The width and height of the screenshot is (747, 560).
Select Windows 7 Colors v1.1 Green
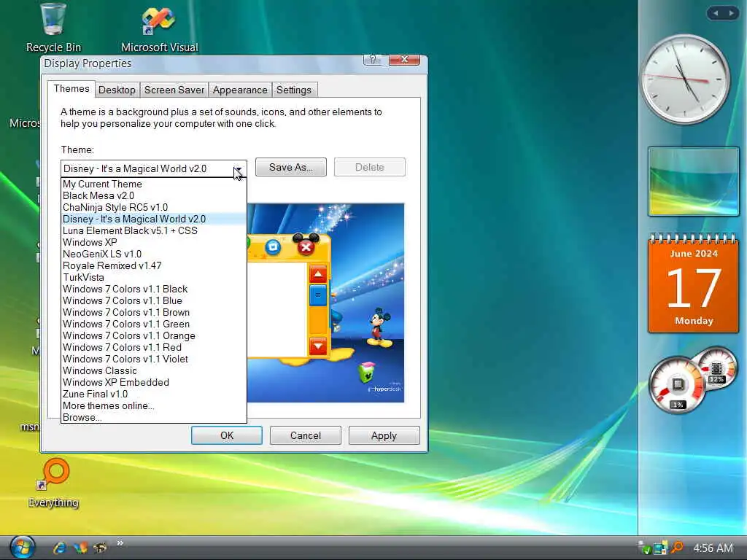tap(153, 324)
